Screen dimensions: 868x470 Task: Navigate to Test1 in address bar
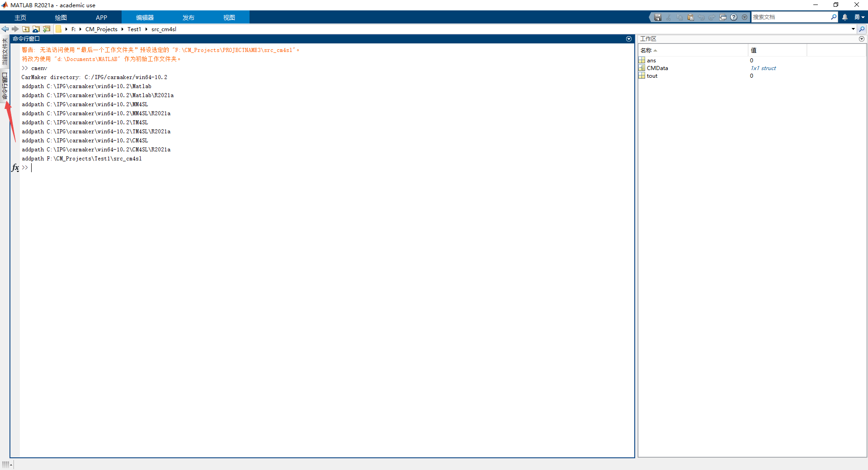pyautogui.click(x=134, y=29)
